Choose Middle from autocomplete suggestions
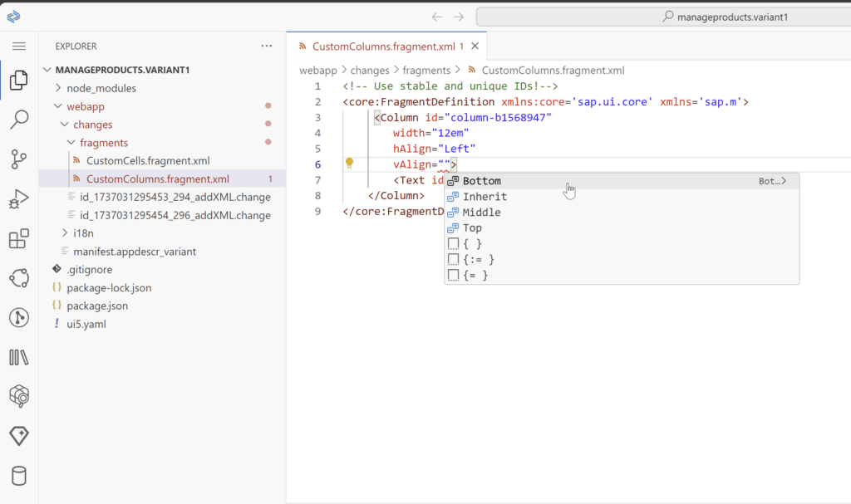Viewport: 851px width, 504px height. coord(622,212)
